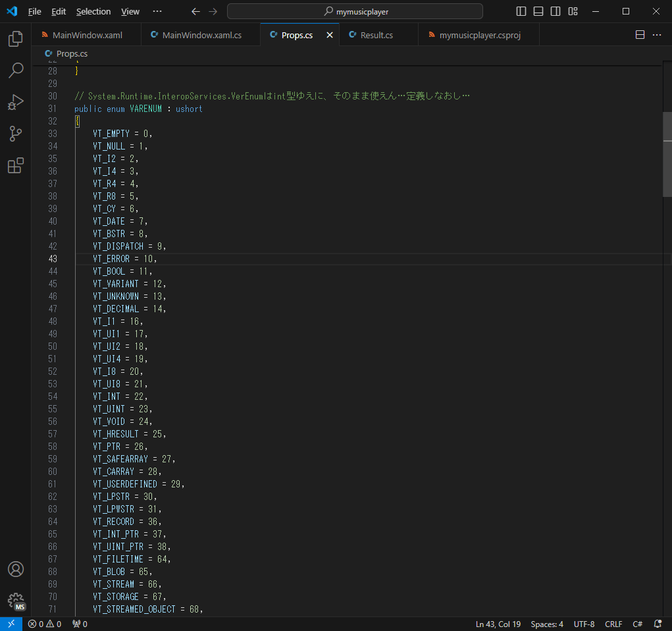Viewport: 672px width, 631px height.
Task: Click the VT_DISPATCH = 9 line
Action: [130, 246]
